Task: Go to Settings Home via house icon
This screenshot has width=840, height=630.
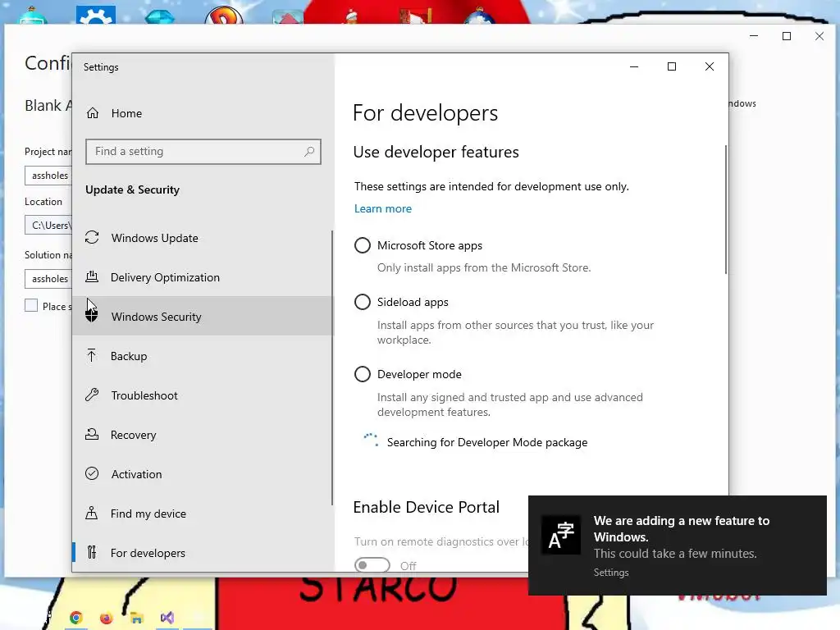Action: tap(93, 113)
